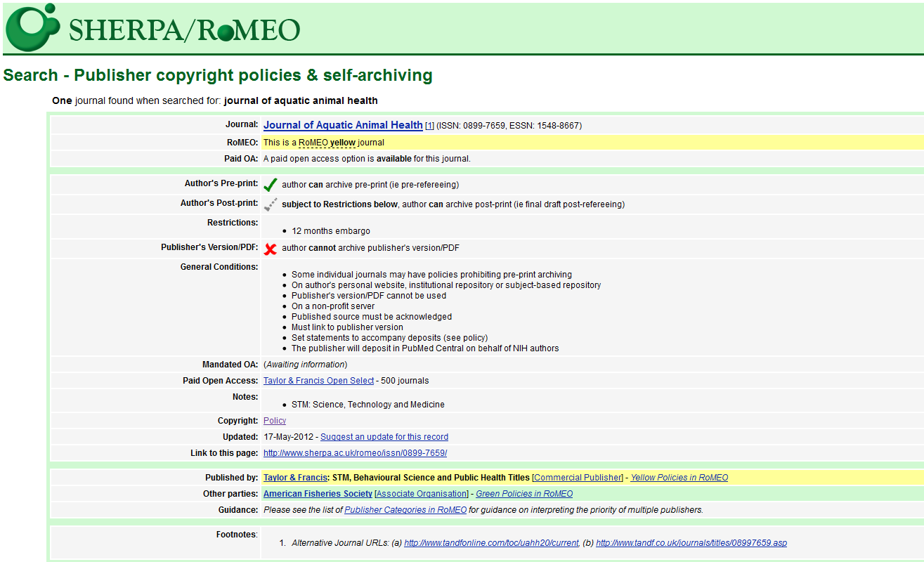Click the 'Awaiting information' Mandated OA text

305,365
